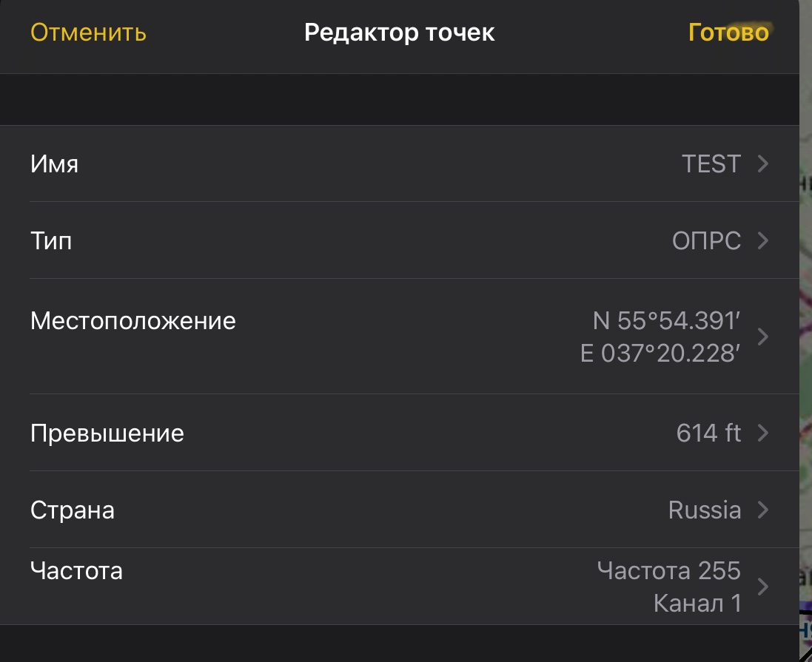
Task: Expand chevron next to TEST name
Action: point(764,163)
